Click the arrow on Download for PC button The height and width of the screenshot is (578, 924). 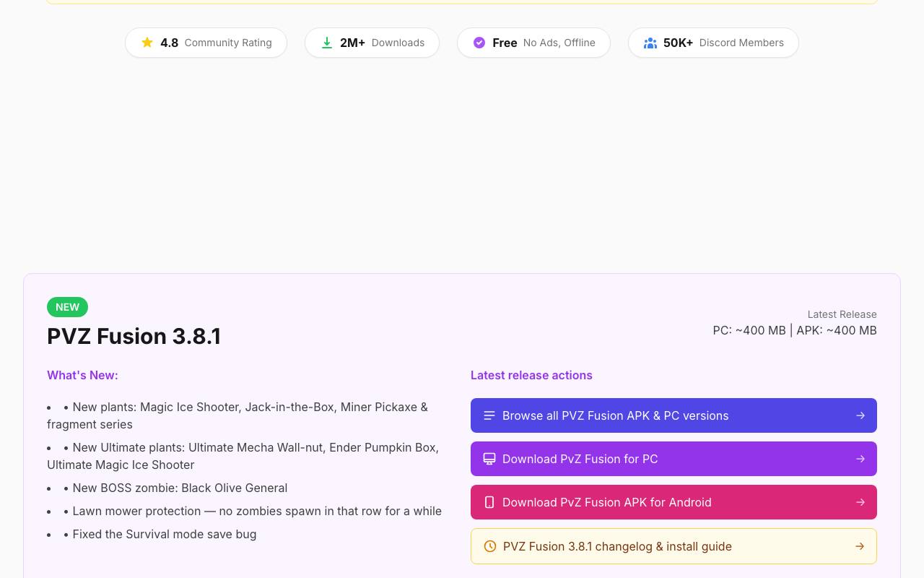[860, 459]
